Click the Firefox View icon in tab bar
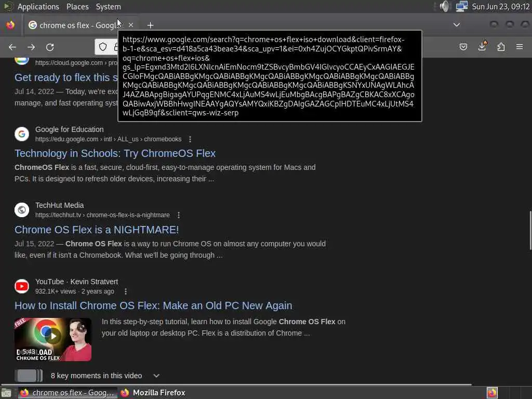532x399 pixels. click(10, 25)
